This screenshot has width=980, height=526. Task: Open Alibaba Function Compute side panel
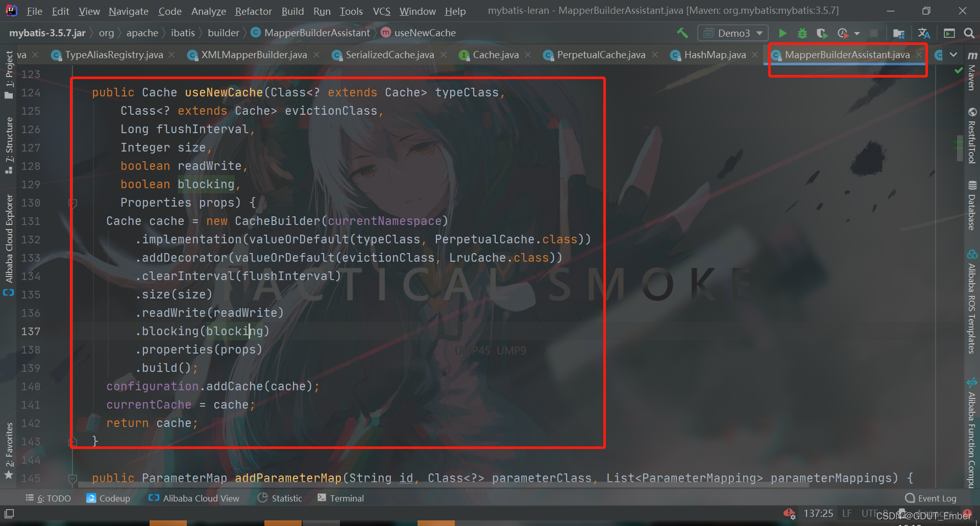pyautogui.click(x=972, y=433)
